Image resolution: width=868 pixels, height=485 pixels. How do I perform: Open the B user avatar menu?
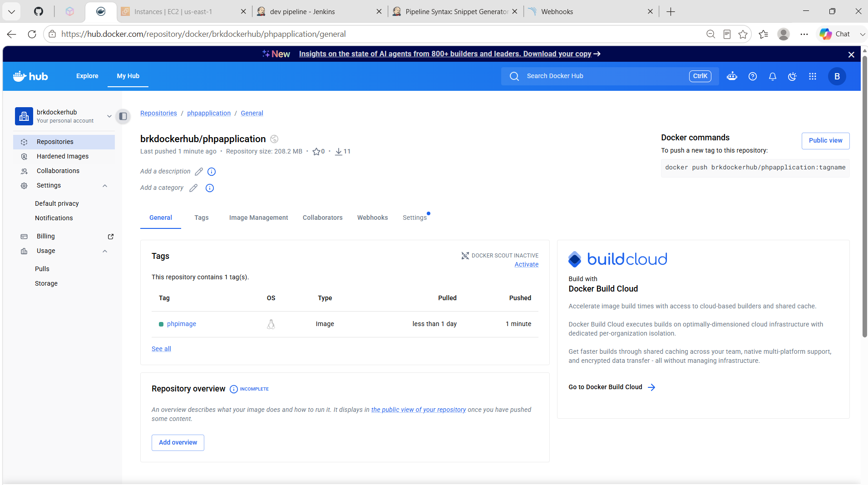coord(837,76)
